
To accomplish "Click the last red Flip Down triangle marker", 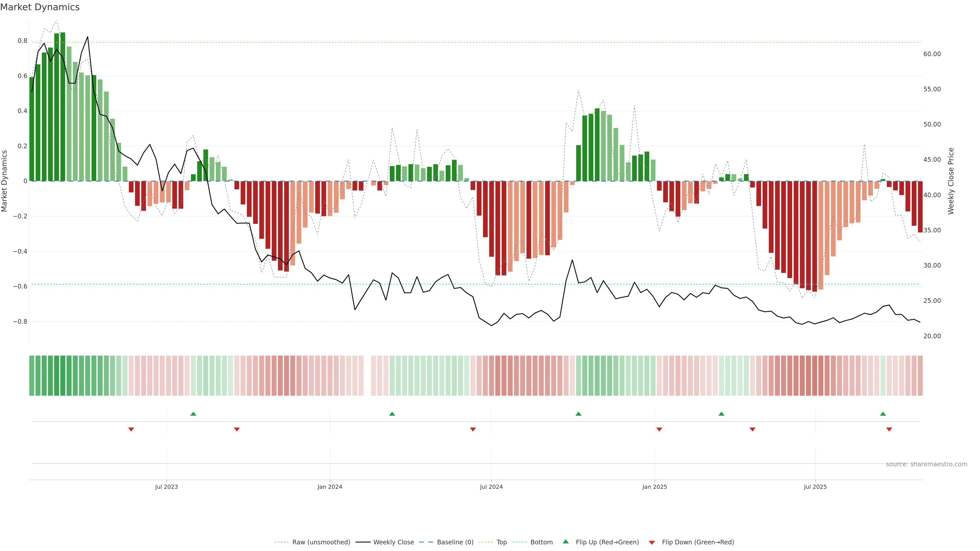I will [889, 429].
